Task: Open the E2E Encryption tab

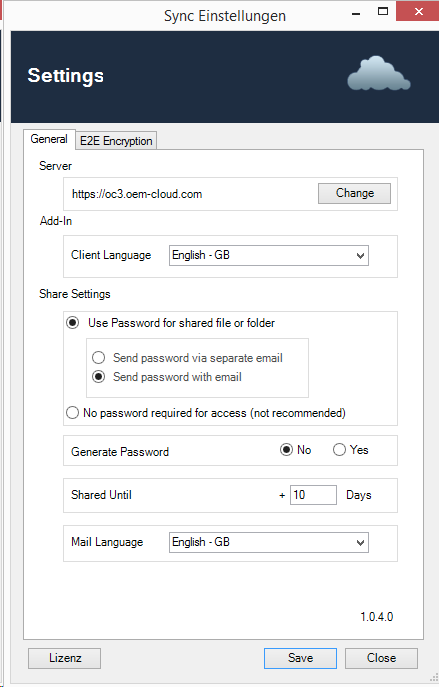Action: click(x=116, y=141)
